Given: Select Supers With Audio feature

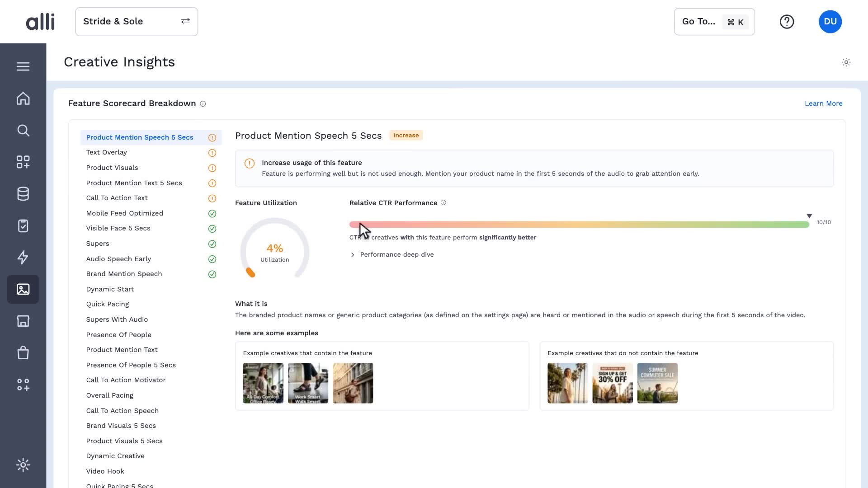Looking at the screenshot, I should tap(117, 319).
